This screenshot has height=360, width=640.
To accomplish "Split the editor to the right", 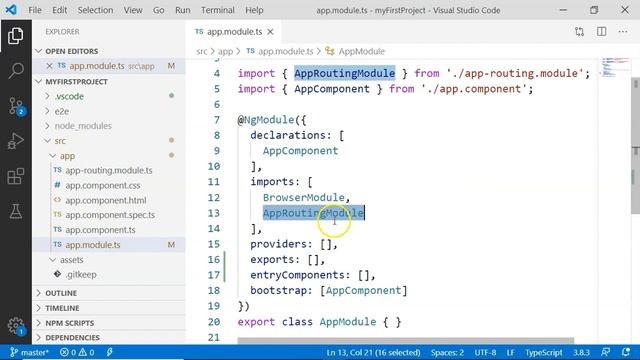I will coord(601,31).
